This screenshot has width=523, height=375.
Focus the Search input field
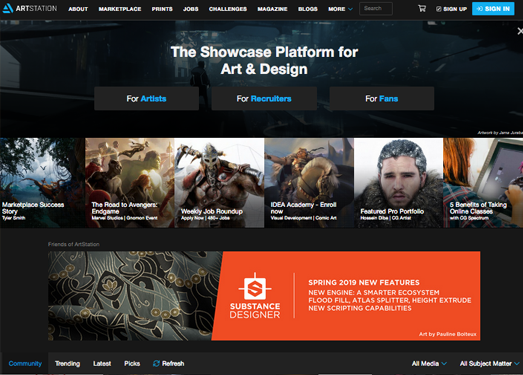(376, 9)
